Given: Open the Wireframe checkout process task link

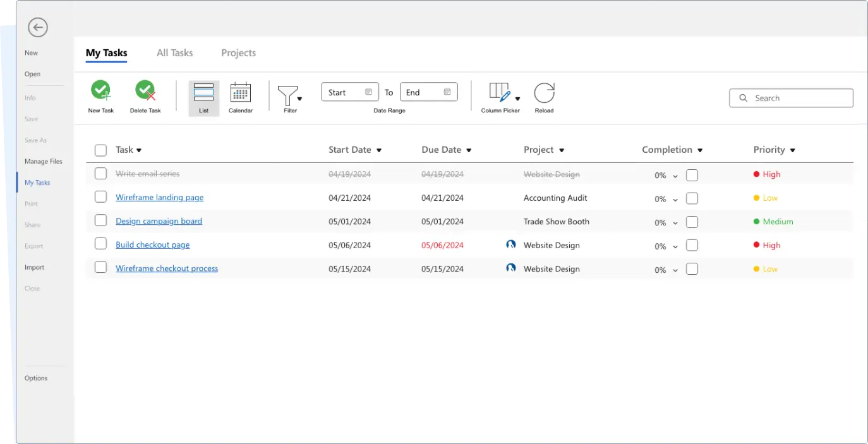Looking at the screenshot, I should point(167,268).
